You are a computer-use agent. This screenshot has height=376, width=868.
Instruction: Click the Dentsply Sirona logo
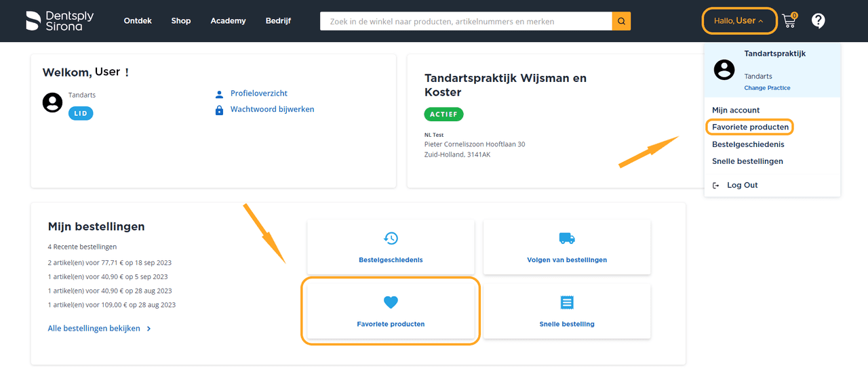click(60, 21)
